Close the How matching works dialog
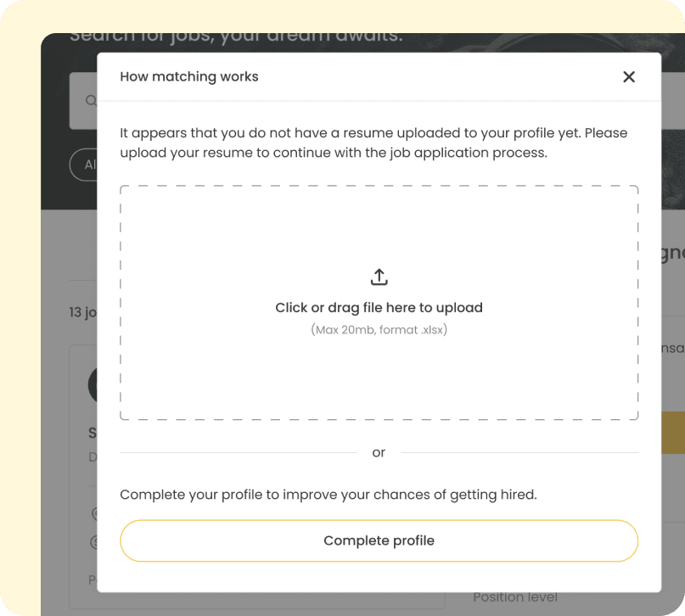The height and width of the screenshot is (616, 685). click(x=628, y=77)
